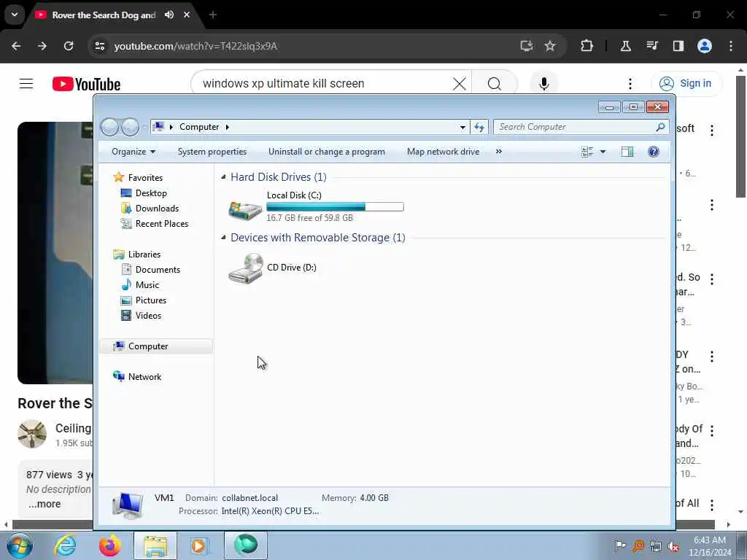Viewport: 747px width, 560px height.
Task: Start YouTube voice search microphone
Action: [x=543, y=84]
